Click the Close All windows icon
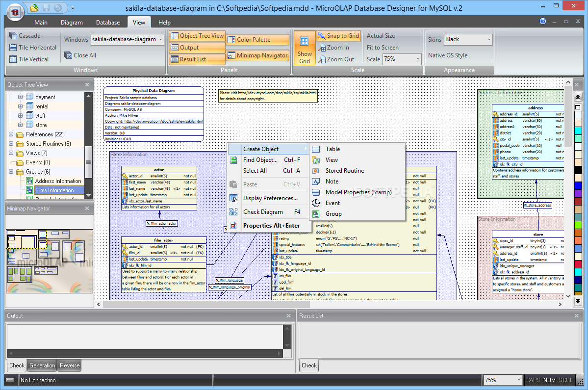The image size is (588, 390). (x=68, y=55)
